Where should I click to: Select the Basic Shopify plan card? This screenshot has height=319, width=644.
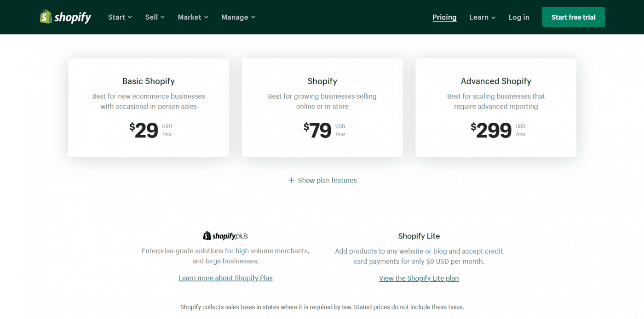click(x=149, y=108)
